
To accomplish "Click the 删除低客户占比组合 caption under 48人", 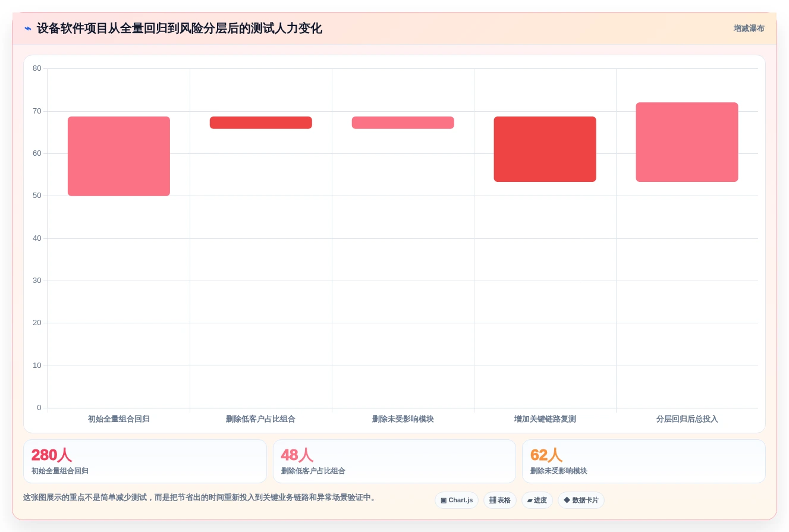I will (x=313, y=471).
